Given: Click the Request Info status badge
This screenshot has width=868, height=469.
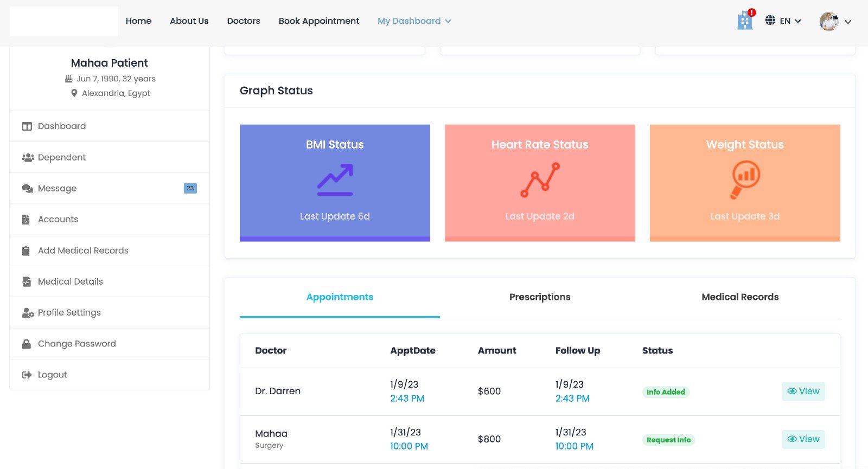Looking at the screenshot, I should 668,440.
